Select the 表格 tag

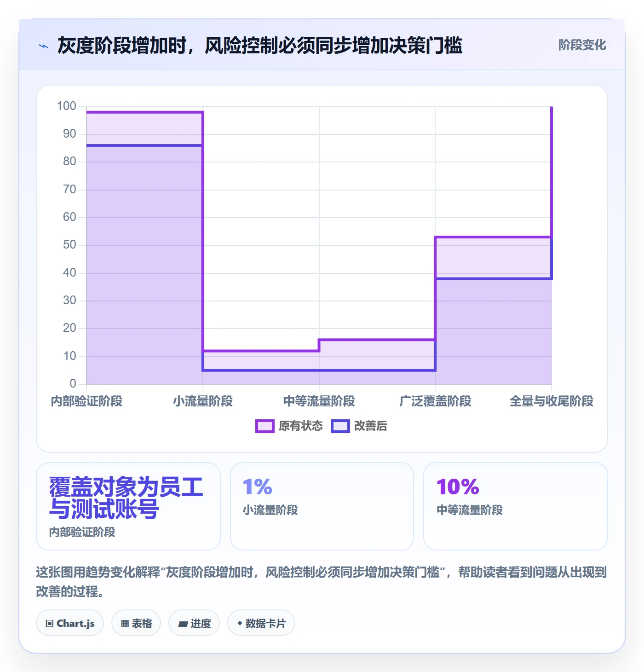coord(136,623)
